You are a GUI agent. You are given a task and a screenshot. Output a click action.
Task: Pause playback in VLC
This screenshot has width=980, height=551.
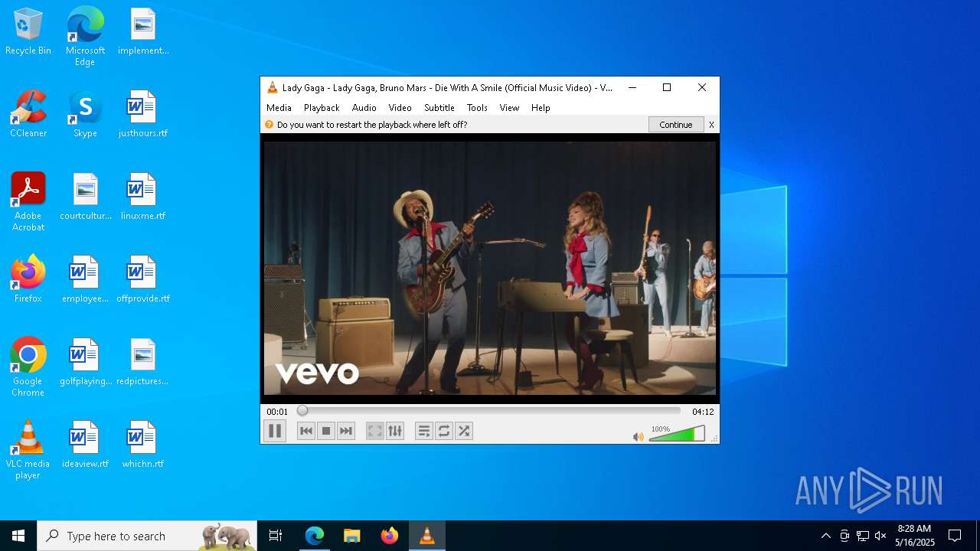point(274,431)
